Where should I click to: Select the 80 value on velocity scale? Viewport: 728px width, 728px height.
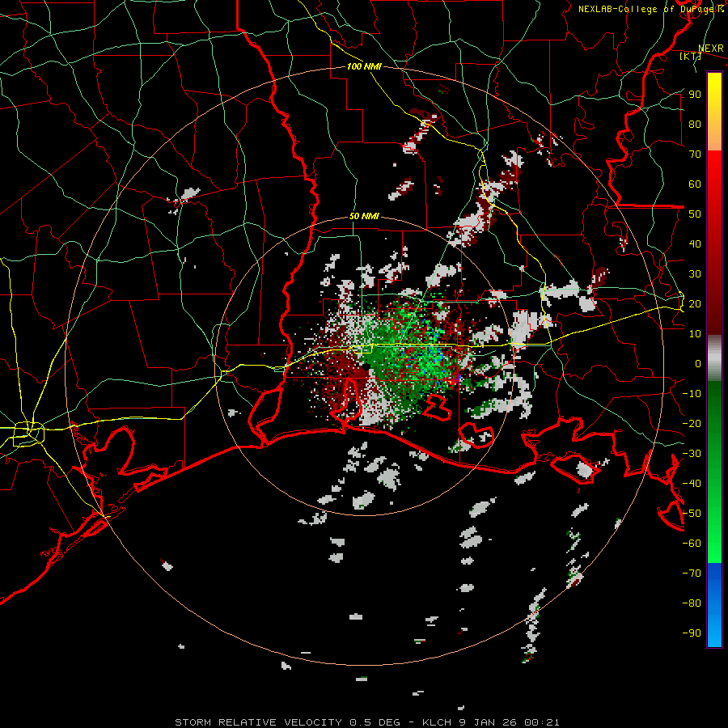(x=695, y=125)
